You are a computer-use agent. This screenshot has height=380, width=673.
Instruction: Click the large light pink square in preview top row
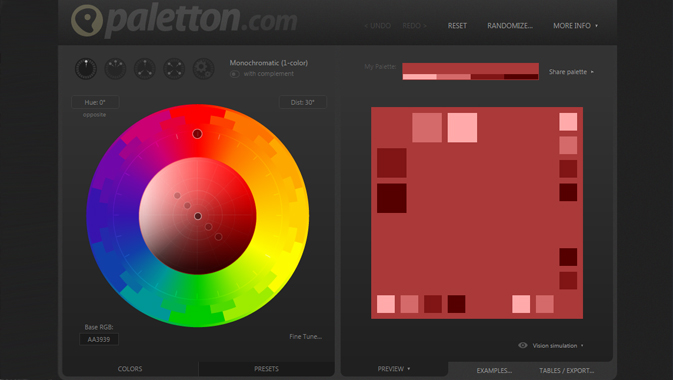462,128
